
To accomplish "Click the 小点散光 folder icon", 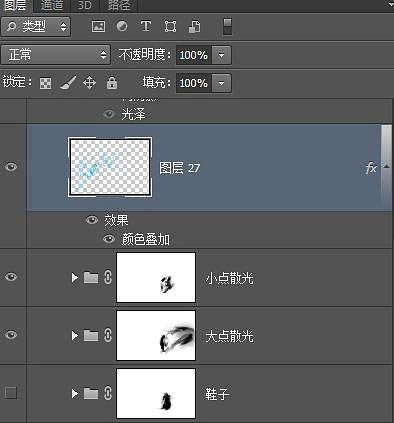I will click(x=91, y=277).
